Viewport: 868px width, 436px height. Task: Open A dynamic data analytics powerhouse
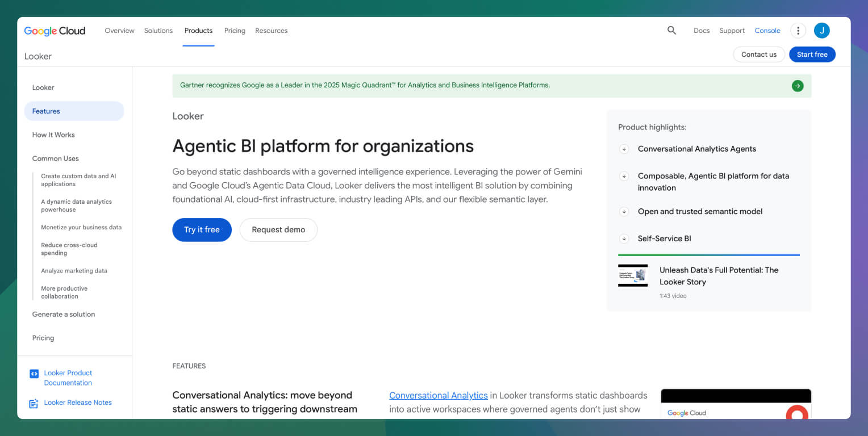click(x=76, y=206)
